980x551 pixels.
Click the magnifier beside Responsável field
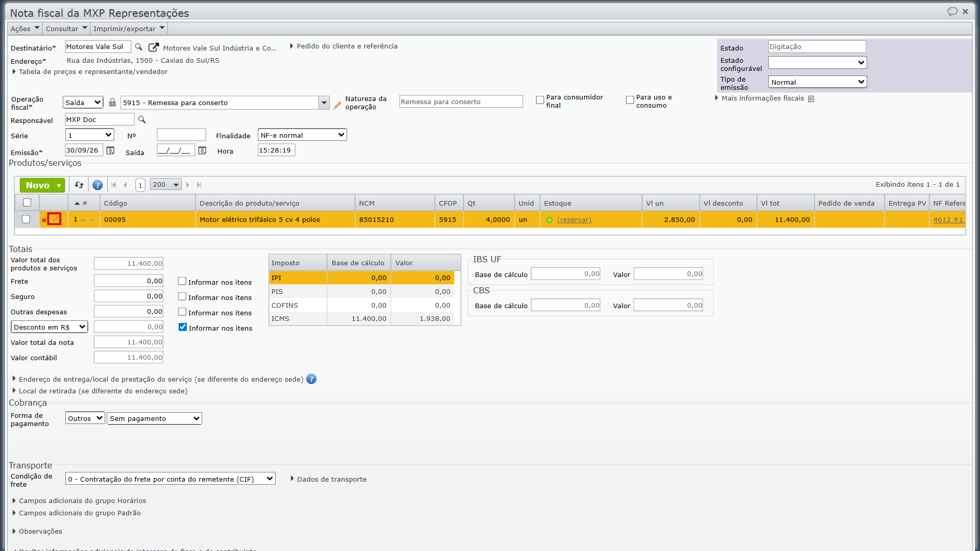click(x=142, y=120)
